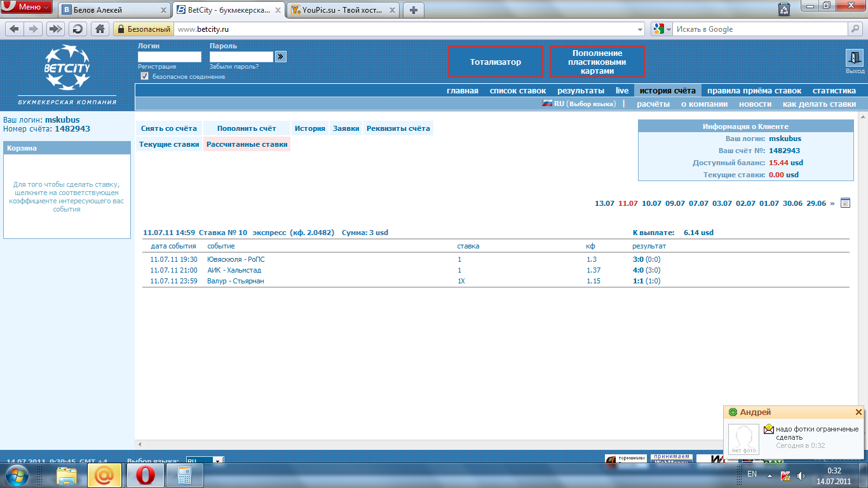Viewport: 868px width, 488px height.
Task: Close the Андрей message notification
Action: click(858, 412)
